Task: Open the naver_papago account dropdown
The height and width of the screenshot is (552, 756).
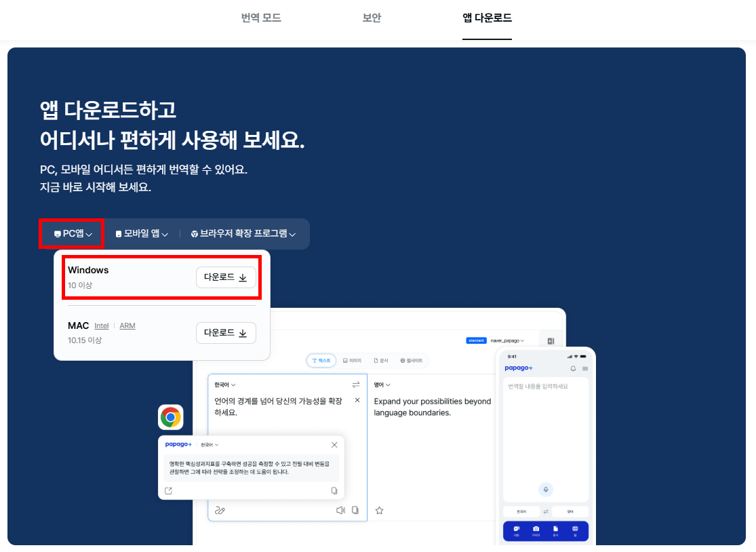Action: [507, 341]
